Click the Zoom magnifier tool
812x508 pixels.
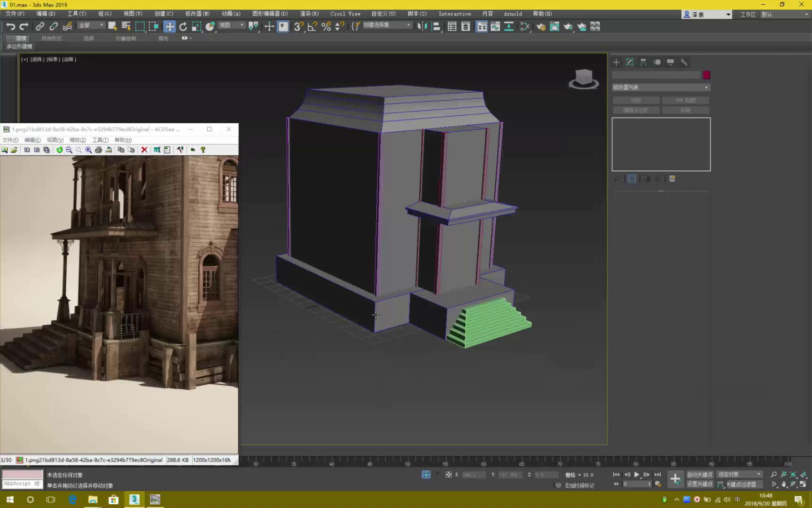[774, 475]
